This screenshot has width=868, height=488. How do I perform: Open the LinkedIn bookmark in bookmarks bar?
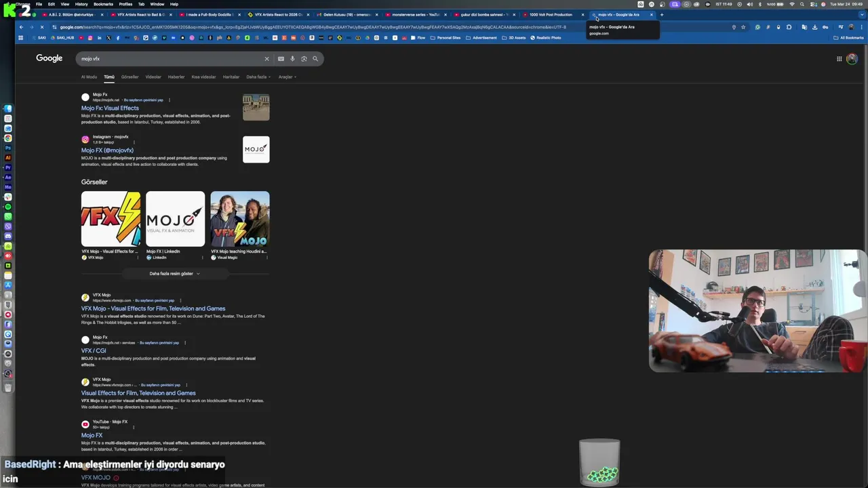coord(99,38)
